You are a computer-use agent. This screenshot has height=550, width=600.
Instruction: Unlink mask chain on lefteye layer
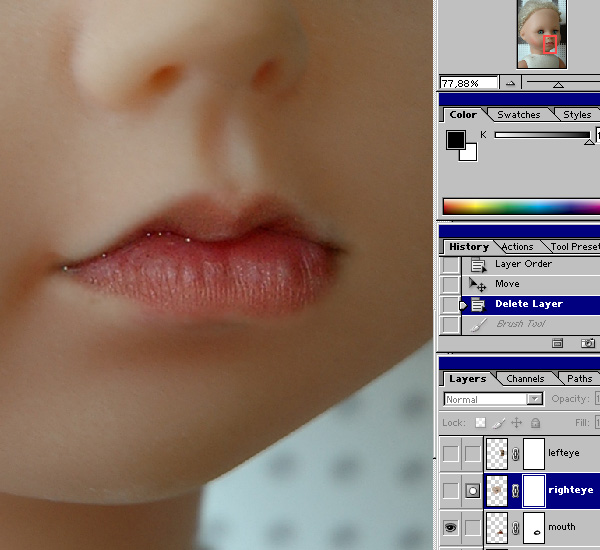click(515, 454)
